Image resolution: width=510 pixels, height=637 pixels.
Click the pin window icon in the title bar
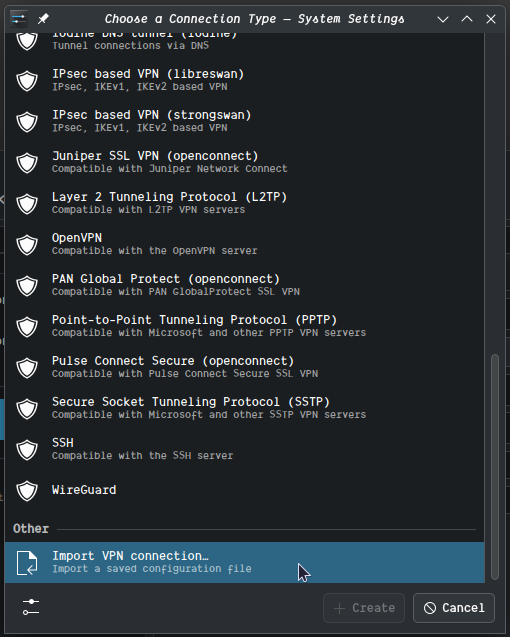pos(43,19)
